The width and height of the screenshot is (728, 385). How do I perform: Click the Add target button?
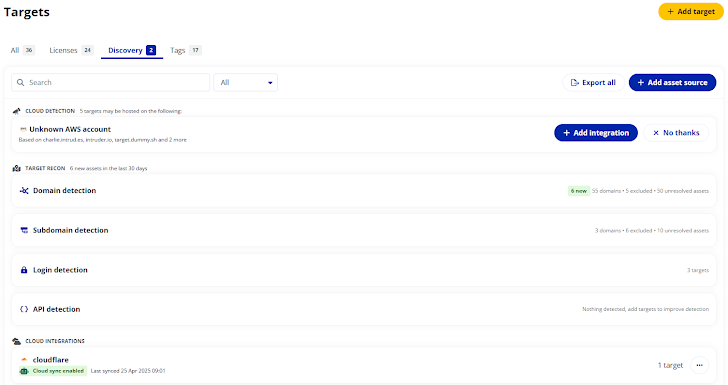pyautogui.click(x=691, y=12)
